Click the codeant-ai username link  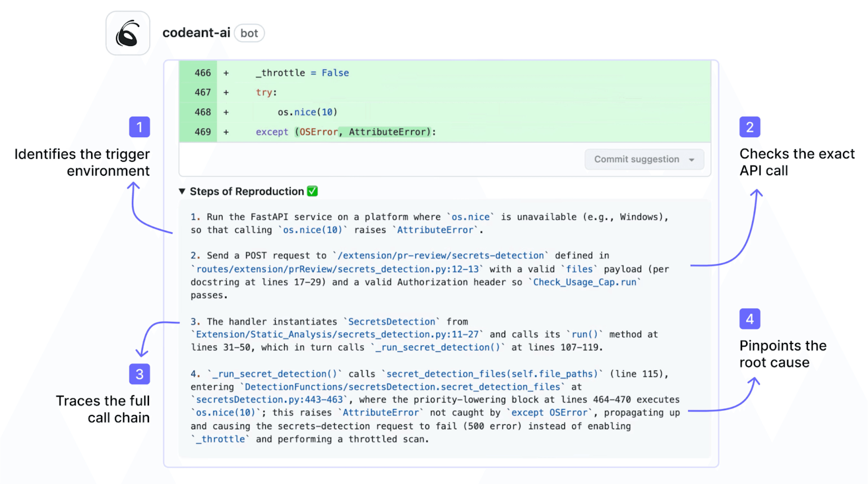point(196,33)
